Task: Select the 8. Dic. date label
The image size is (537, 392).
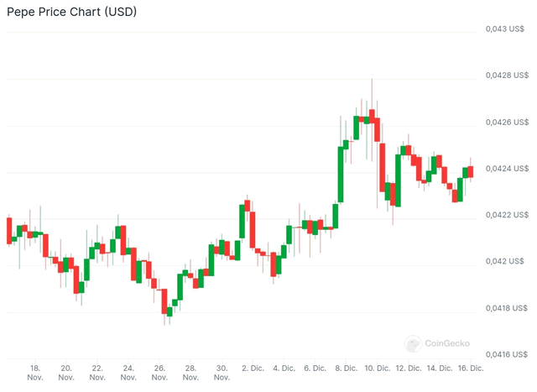Action: pos(346,368)
